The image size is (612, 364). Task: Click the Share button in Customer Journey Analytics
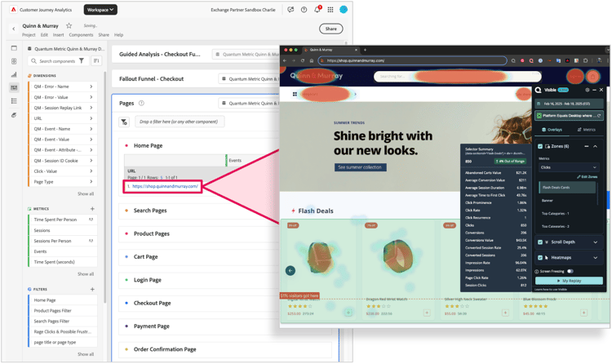coord(331,29)
